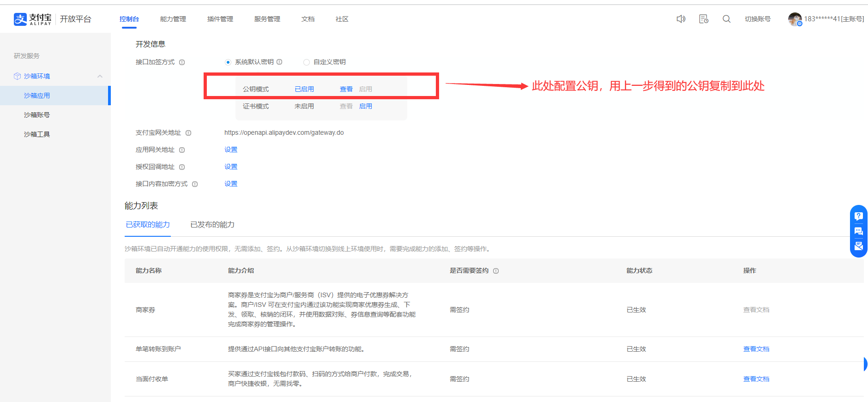This screenshot has height=402, width=868.
Task: Click 未启用 status in 证书模式 row
Action: 304,106
